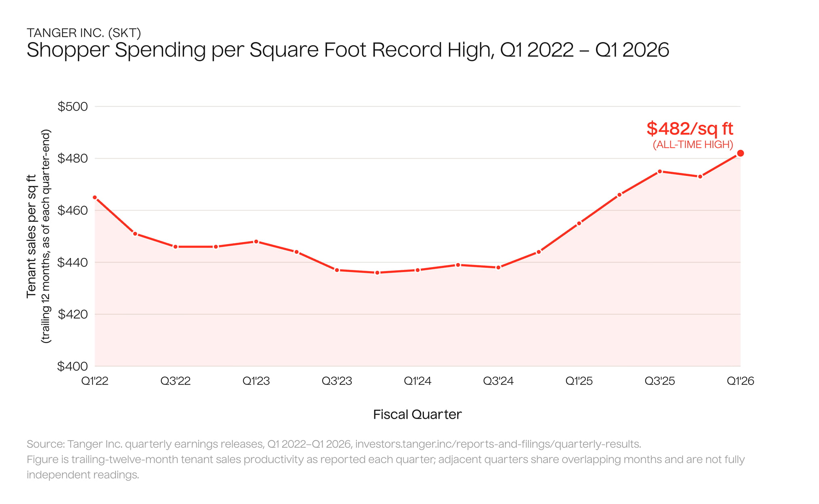Screen dimensions: 819x504
Task: Click the "Q1'22" x-axis label
Action: 95,381
